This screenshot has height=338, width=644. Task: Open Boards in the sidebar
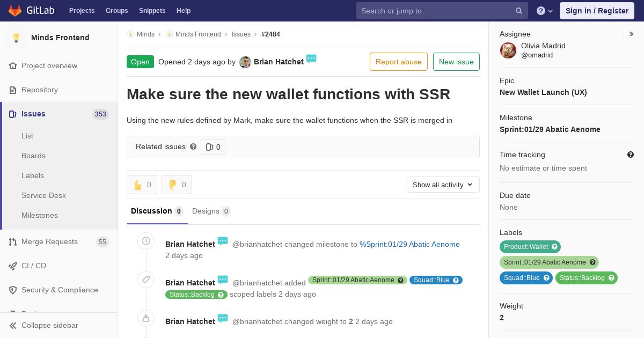(33, 156)
